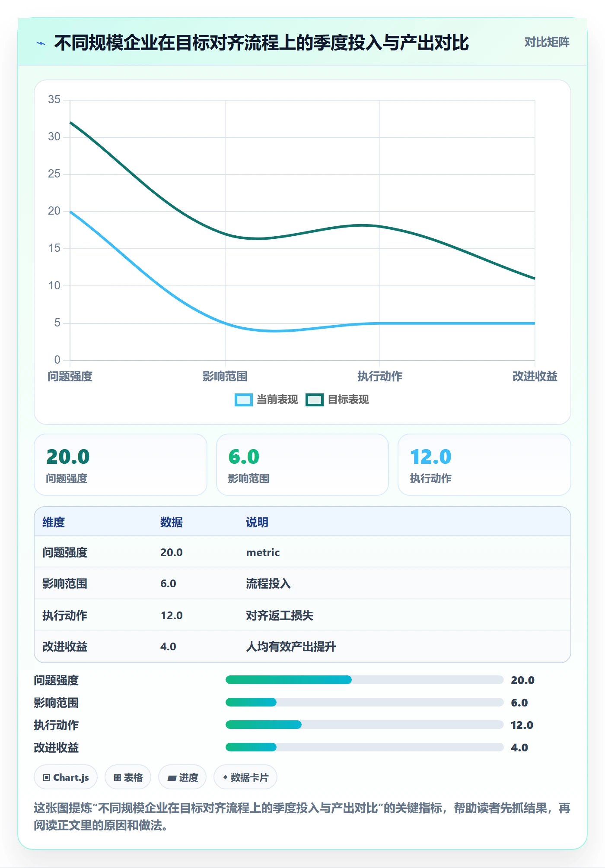Screen dimensions: 605x868
Task: Select the 影响范围 6.0 data card
Action: pos(302,465)
